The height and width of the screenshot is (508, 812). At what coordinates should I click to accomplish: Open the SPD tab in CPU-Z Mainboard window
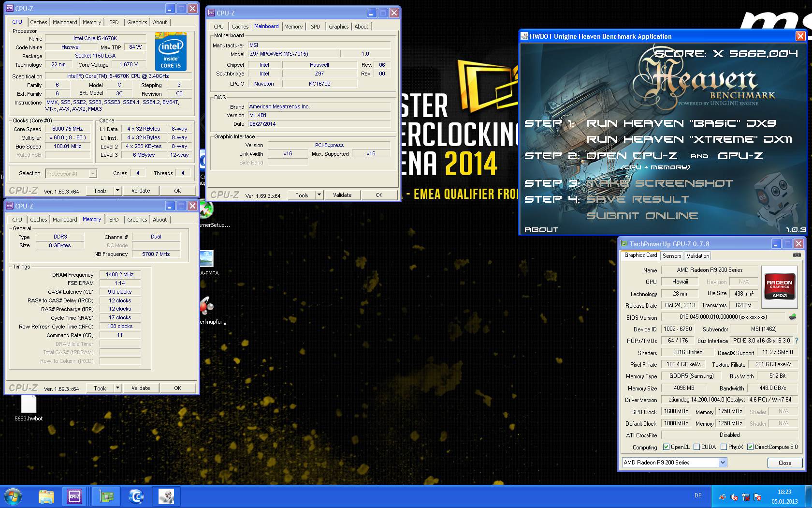pyautogui.click(x=316, y=27)
